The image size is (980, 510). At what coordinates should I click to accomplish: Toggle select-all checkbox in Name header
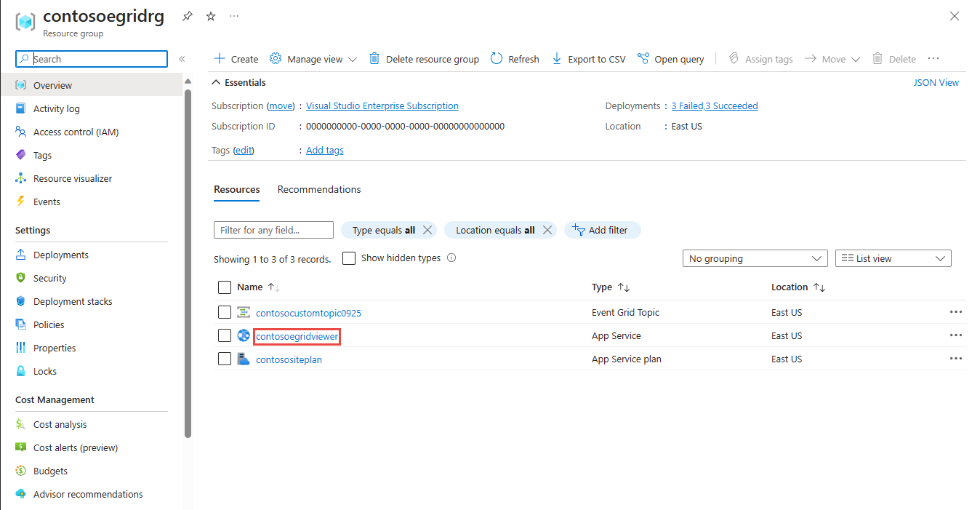point(225,287)
